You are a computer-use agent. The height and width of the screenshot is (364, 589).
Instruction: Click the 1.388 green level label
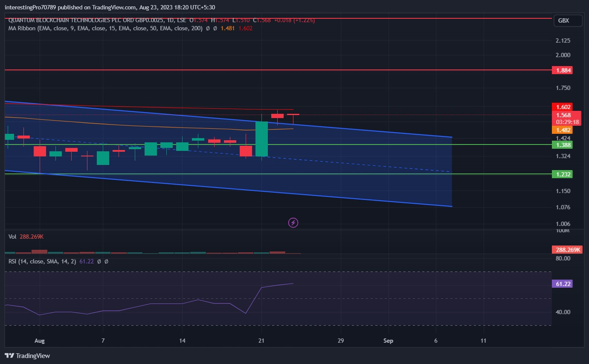click(562, 145)
